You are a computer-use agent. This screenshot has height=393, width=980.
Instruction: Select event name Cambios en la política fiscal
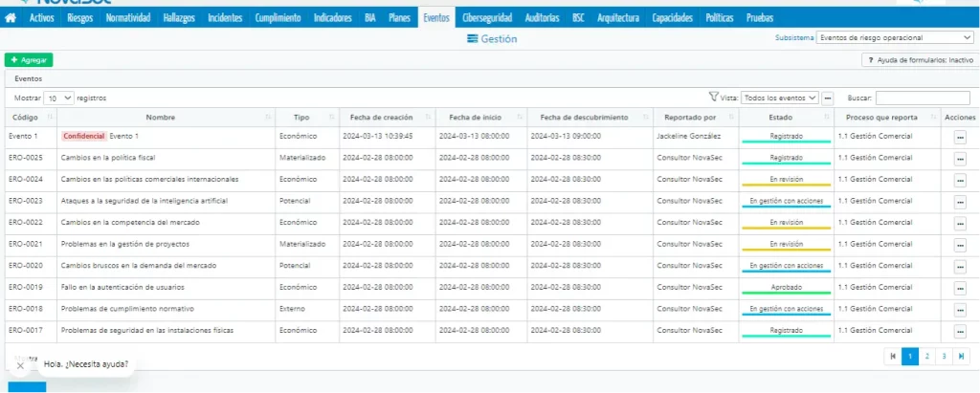click(x=108, y=158)
